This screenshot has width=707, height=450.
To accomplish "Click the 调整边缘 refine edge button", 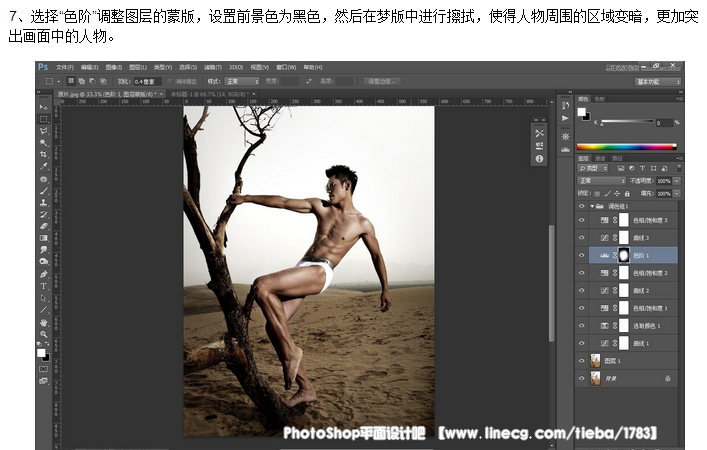I will click(x=381, y=82).
